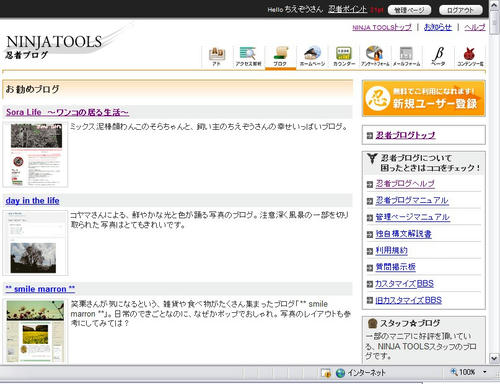Open the 利用規約 sidebar link
Image resolution: width=500 pixels, height=384 pixels.
click(391, 250)
